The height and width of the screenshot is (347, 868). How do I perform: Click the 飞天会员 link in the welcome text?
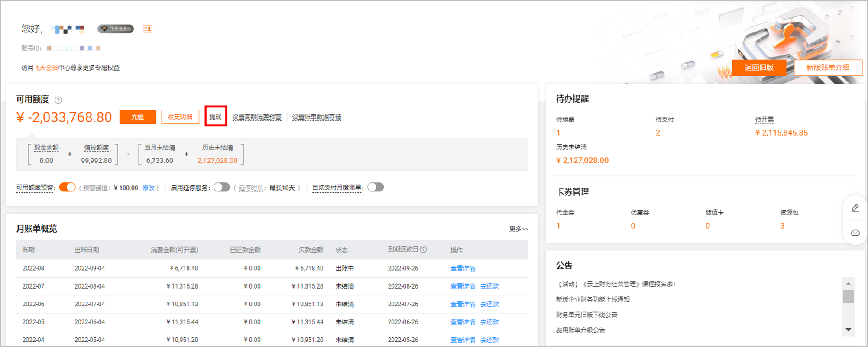(46, 68)
